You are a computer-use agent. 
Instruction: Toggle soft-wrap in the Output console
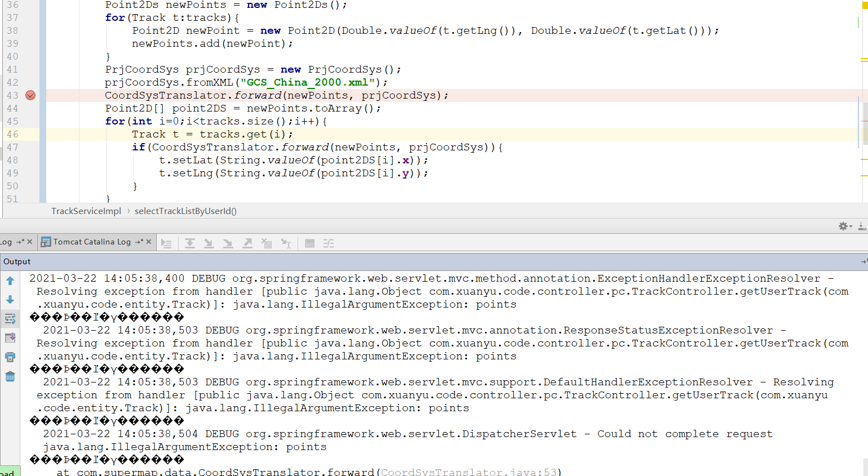pyautogui.click(x=10, y=319)
